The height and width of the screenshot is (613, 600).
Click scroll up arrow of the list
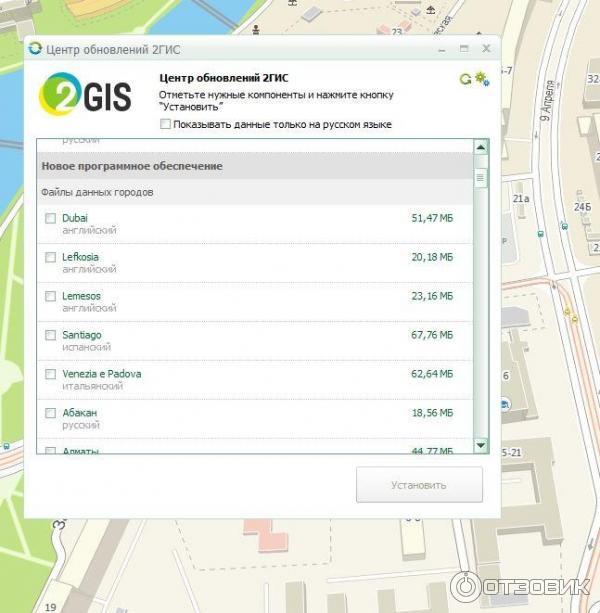481,148
